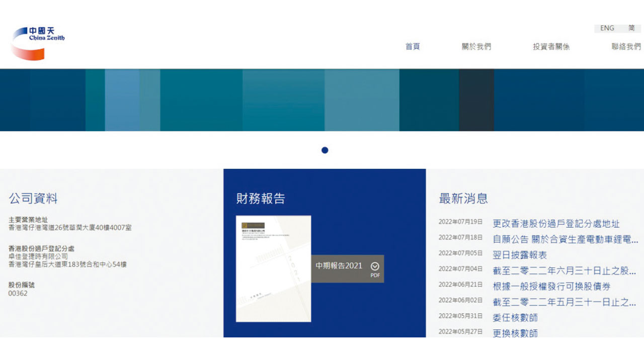The image size is (644, 362).
Task: Click the 中期報告2021 label bar
Action: [338, 265]
